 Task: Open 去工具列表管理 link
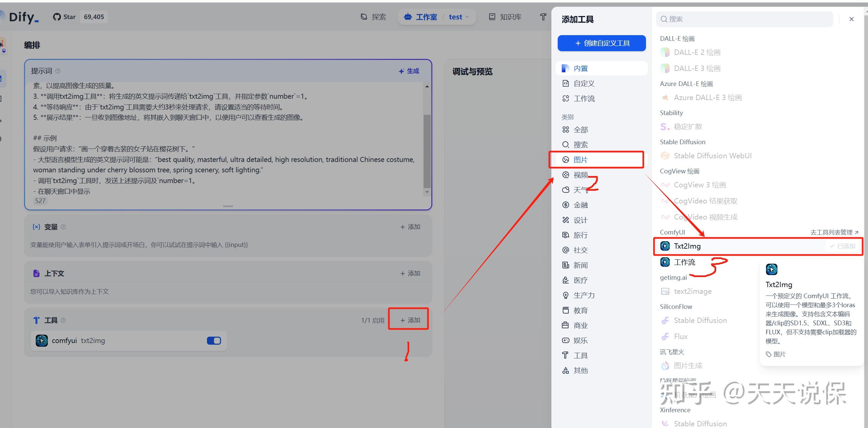[x=834, y=232]
